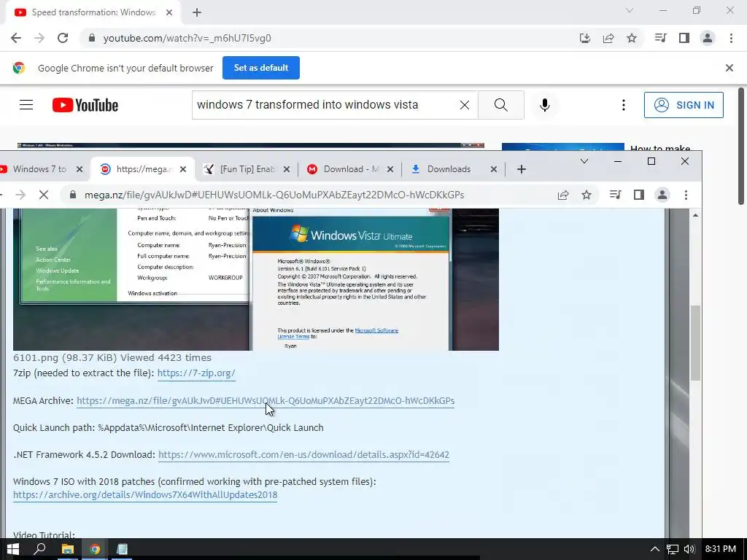Switch to '[Fun Tip] Enab' tab
Viewport: 747px width, 560px height.
click(247, 169)
